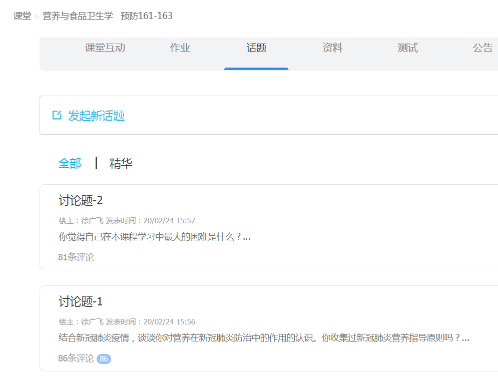Click the 发起新话题 link
This screenshot has height=390, width=498.
point(96,116)
